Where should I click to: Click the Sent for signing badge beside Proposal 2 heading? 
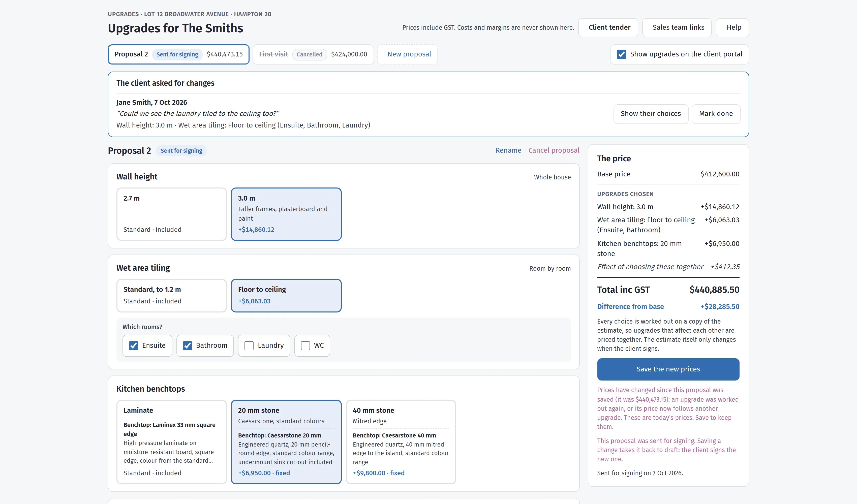point(181,151)
